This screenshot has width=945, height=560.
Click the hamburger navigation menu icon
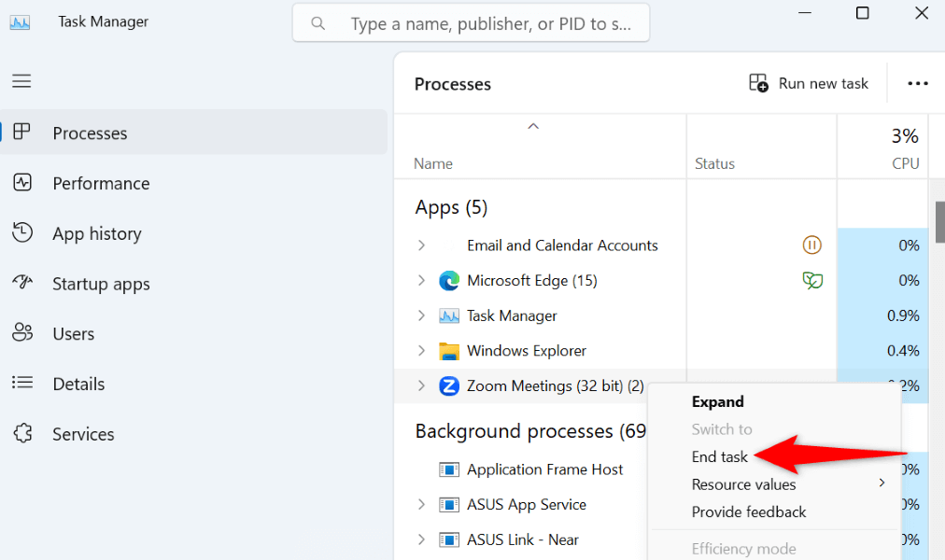tap(21, 81)
